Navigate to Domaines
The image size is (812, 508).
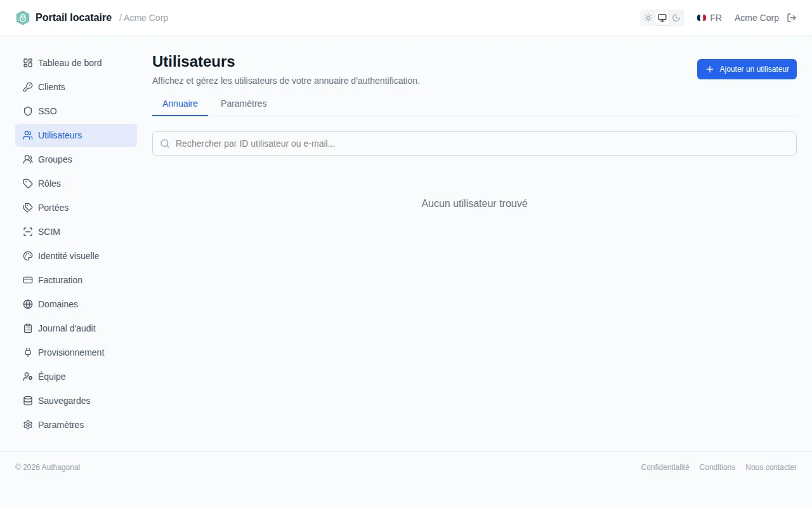tap(76, 304)
